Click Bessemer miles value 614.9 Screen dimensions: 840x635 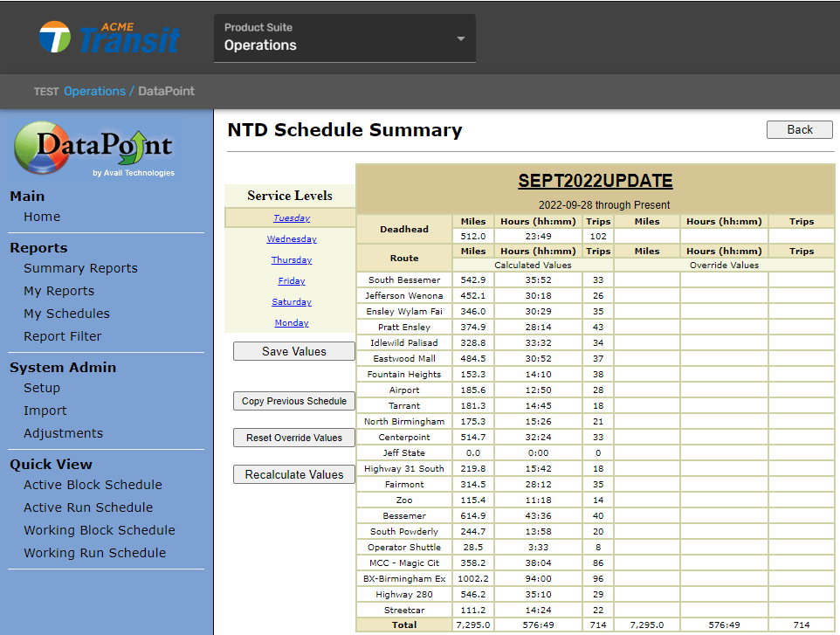coord(473,515)
